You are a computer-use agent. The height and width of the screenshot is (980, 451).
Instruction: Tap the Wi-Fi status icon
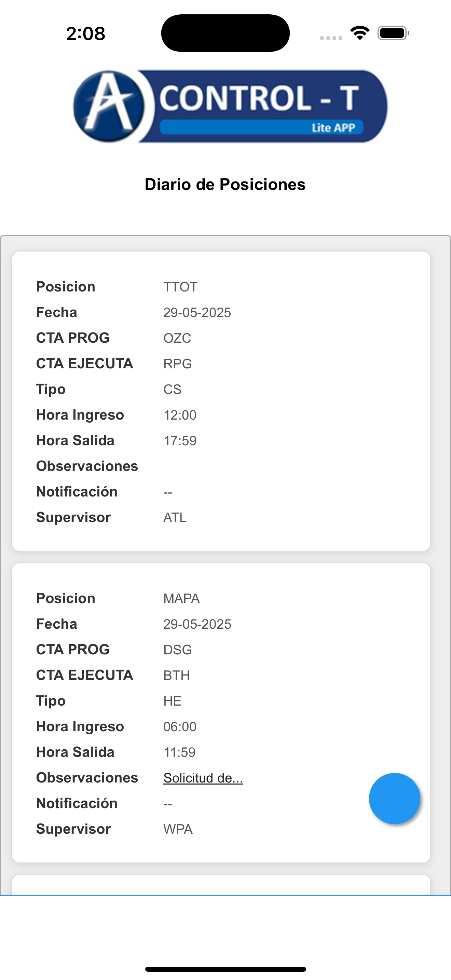(360, 33)
